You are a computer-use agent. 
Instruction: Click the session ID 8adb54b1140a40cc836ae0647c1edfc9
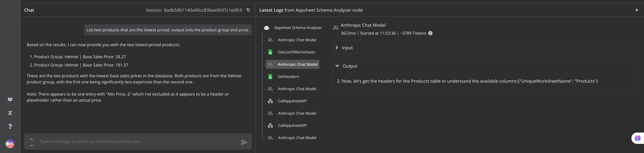[203, 10]
